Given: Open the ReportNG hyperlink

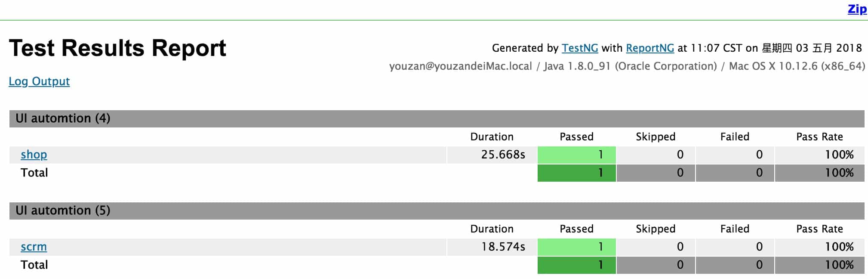Looking at the screenshot, I should [649, 48].
